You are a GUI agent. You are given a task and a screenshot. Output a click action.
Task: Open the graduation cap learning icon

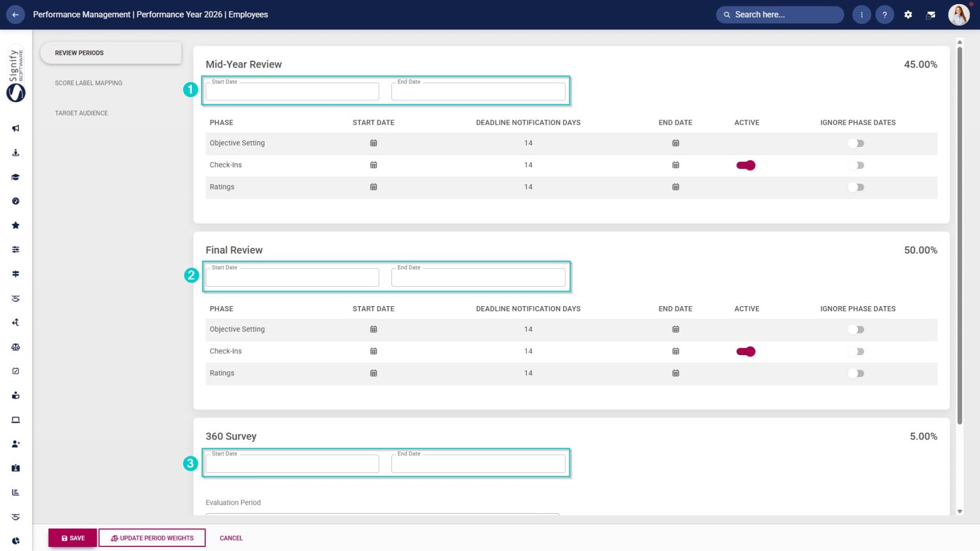16,177
